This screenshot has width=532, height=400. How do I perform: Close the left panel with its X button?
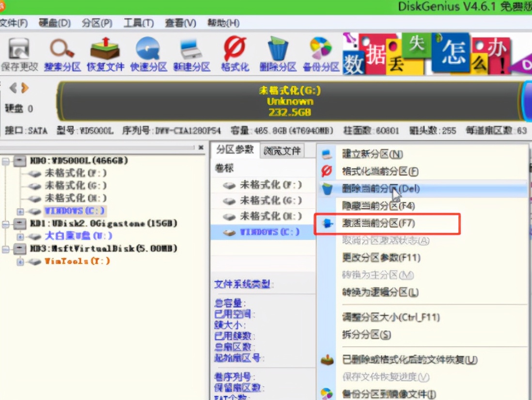click(202, 147)
